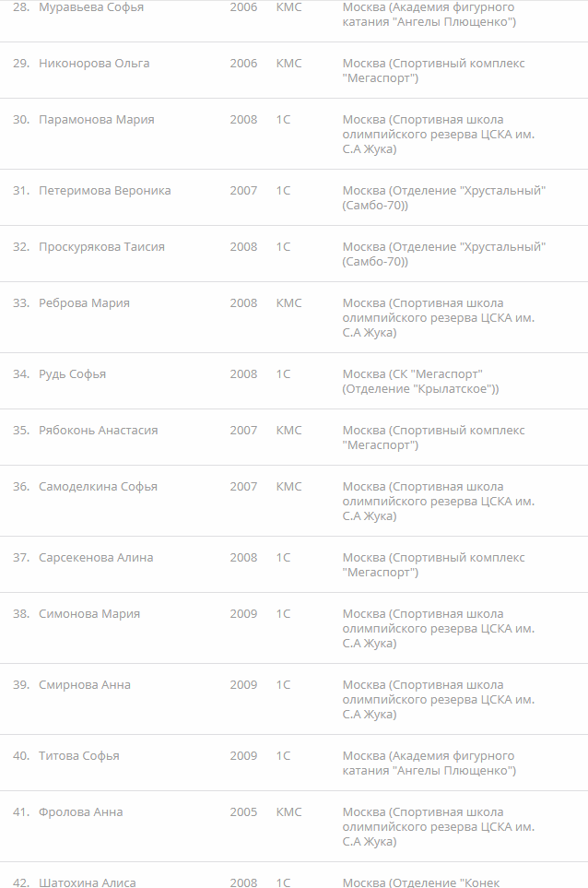Viewport: 588px width, 888px height.
Task: Select Шатохина Алиса in row 42
Action: [x=88, y=882]
